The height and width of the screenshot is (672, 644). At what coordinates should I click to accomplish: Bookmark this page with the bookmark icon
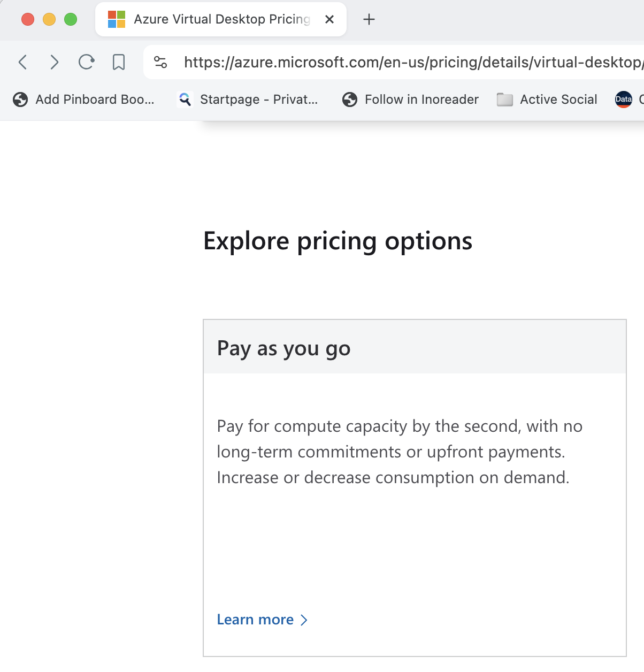[119, 62]
